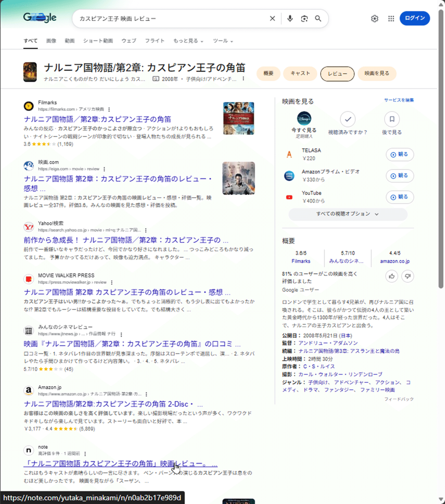Click 観る button for TELASA
445x504 pixels.
(x=400, y=155)
